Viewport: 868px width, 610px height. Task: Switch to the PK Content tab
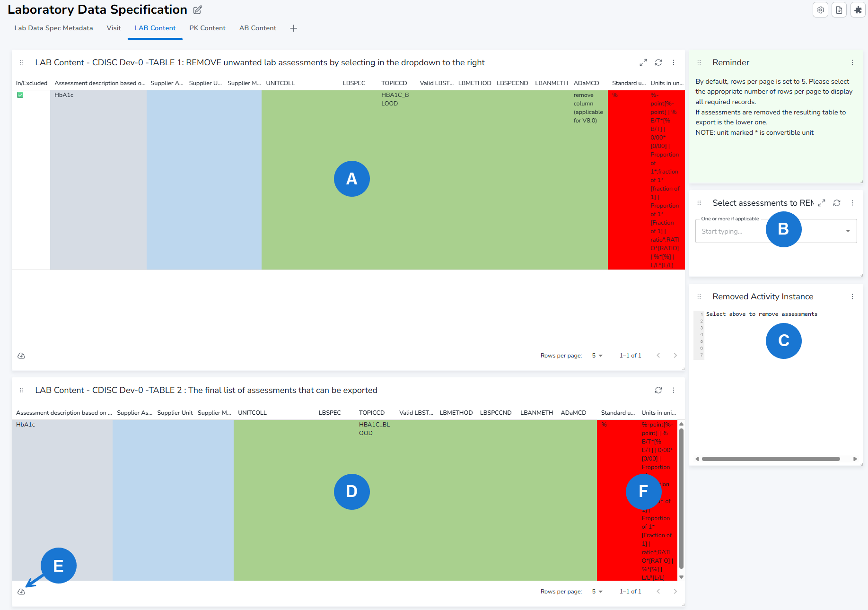tap(207, 28)
